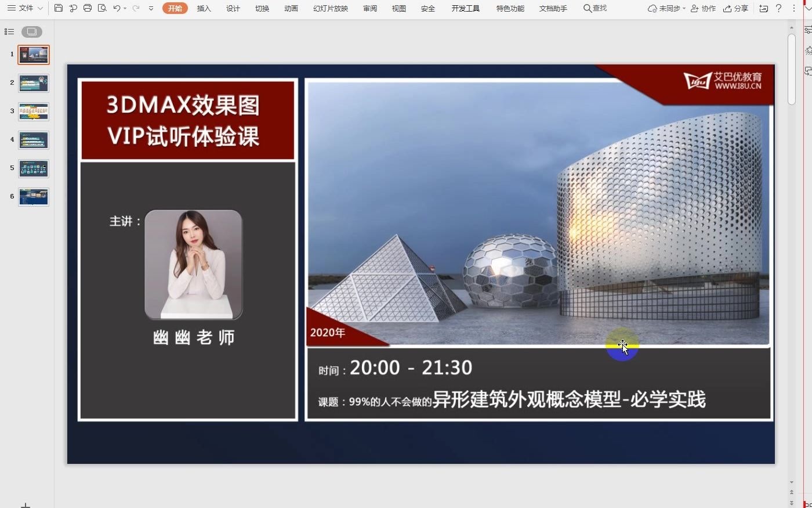
Task: Expand the 文件 file menu dropdown
Action: 39,8
